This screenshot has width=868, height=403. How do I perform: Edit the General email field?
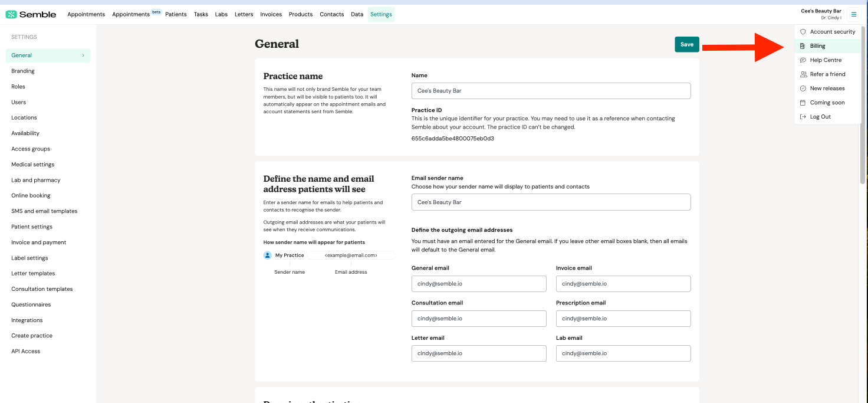coord(479,284)
